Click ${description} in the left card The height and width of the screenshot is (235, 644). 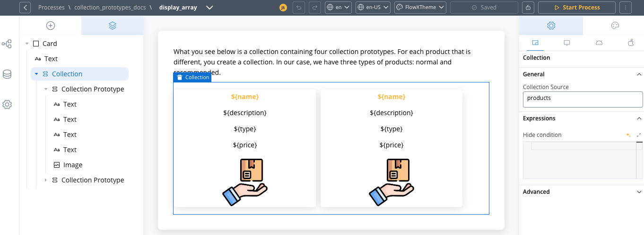click(245, 113)
